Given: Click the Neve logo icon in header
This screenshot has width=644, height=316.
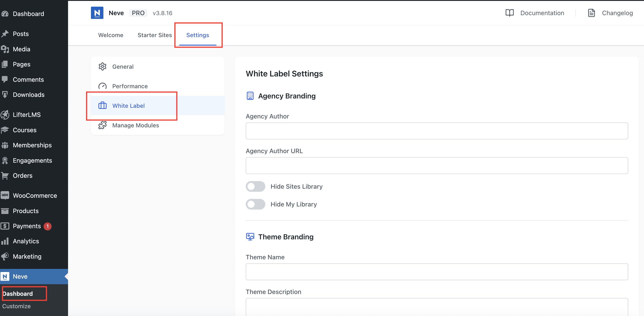Looking at the screenshot, I should pyautogui.click(x=97, y=13).
